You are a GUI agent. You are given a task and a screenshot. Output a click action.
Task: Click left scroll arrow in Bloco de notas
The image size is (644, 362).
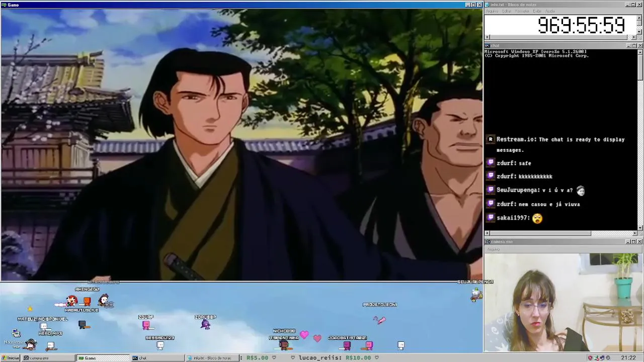coord(487,37)
